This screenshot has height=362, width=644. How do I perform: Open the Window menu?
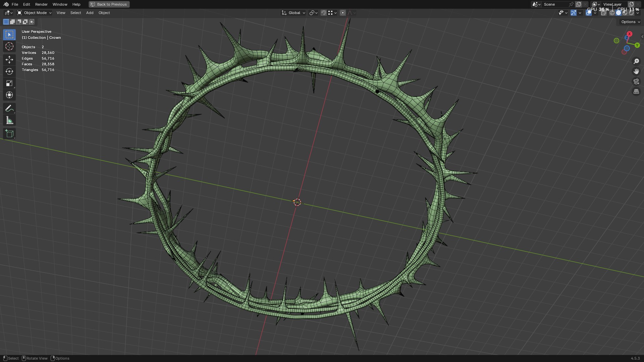(x=60, y=4)
